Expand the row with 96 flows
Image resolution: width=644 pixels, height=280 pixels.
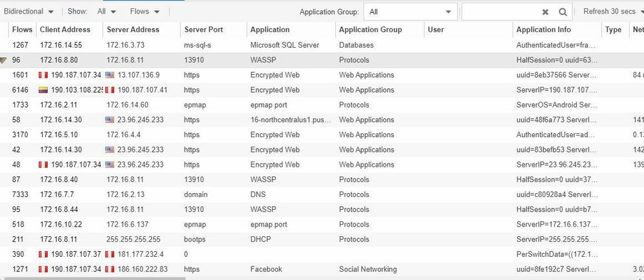4,61
